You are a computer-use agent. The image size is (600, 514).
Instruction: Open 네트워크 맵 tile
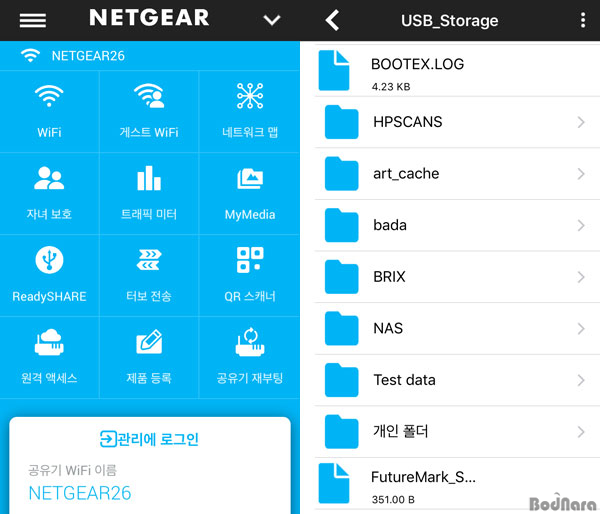[x=249, y=111]
